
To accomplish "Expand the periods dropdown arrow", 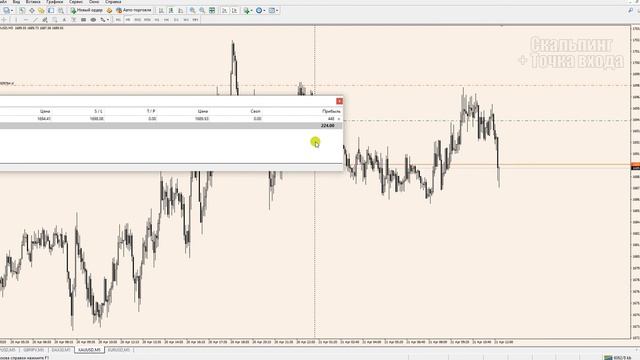I will pyautogui.click(x=264, y=11).
